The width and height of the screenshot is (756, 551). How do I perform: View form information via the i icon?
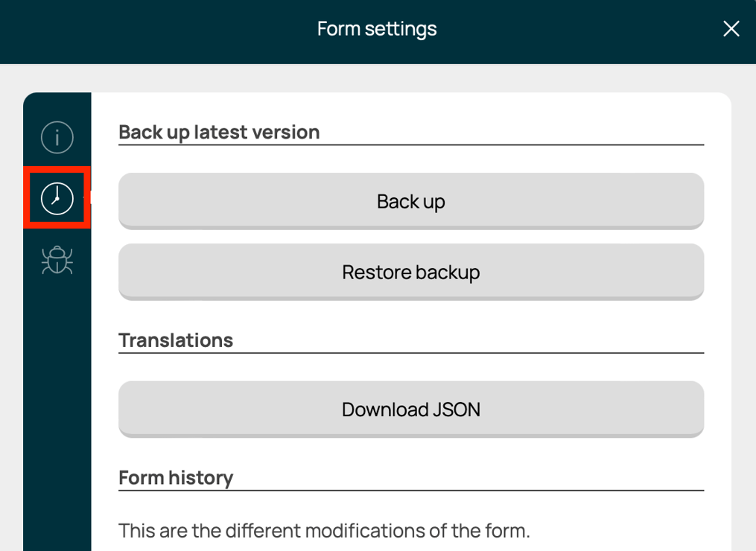click(57, 137)
